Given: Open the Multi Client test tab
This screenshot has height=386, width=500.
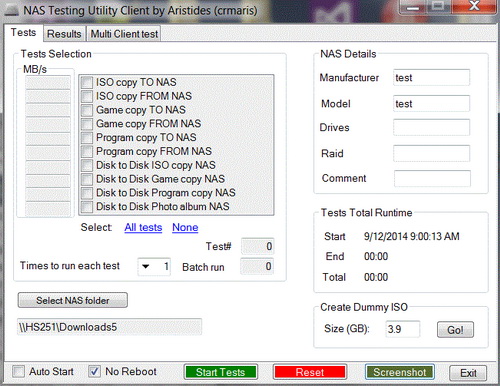Looking at the screenshot, I should tap(124, 34).
